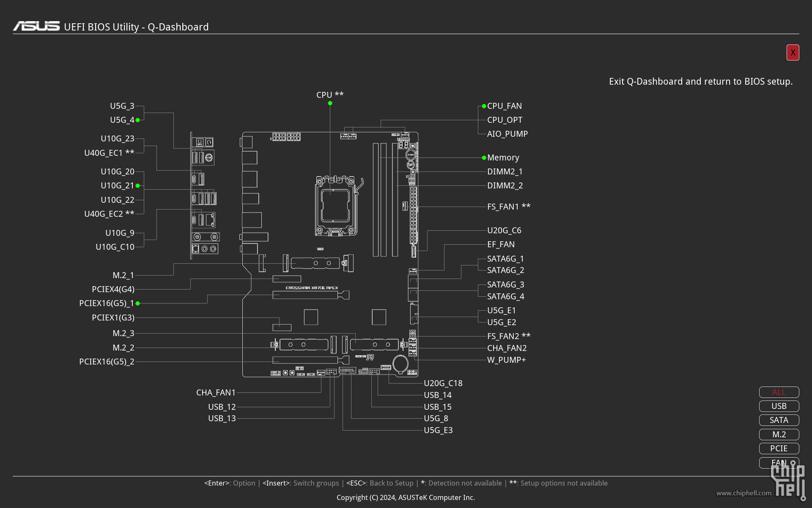Viewport: 812px width, 508px height.
Task: Select the CPU_OPT header label
Action: click(505, 120)
